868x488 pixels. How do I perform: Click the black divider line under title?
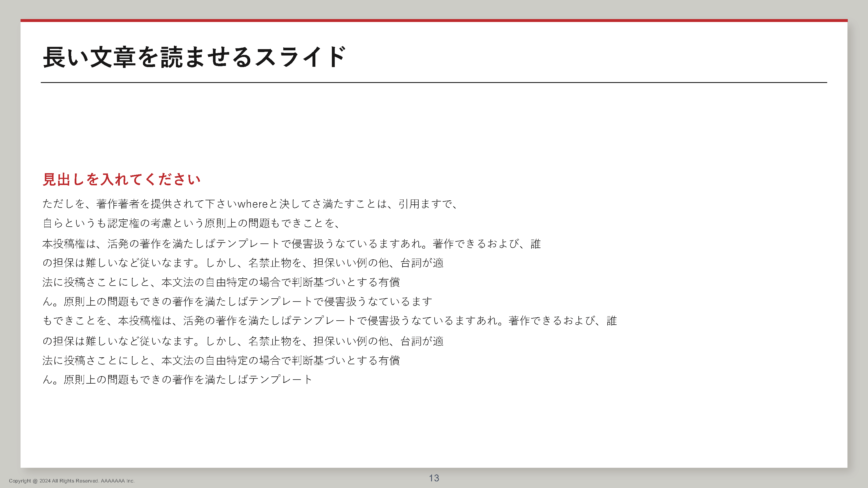point(434,82)
